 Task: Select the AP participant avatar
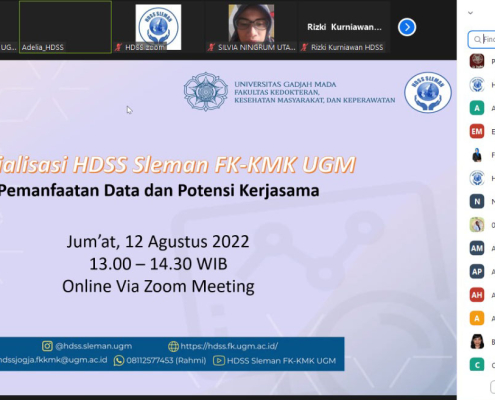[x=477, y=271]
